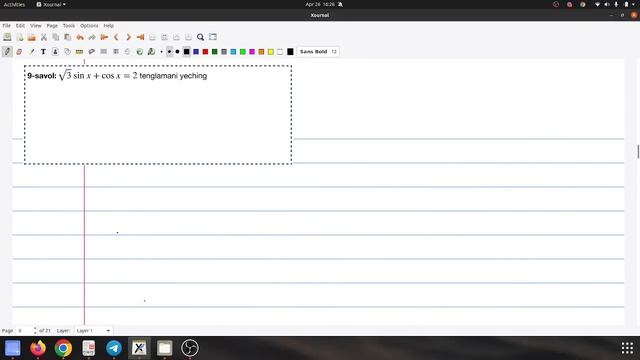The width and height of the screenshot is (640, 360).
Task: Activate the Text tool
Action: tap(43, 52)
